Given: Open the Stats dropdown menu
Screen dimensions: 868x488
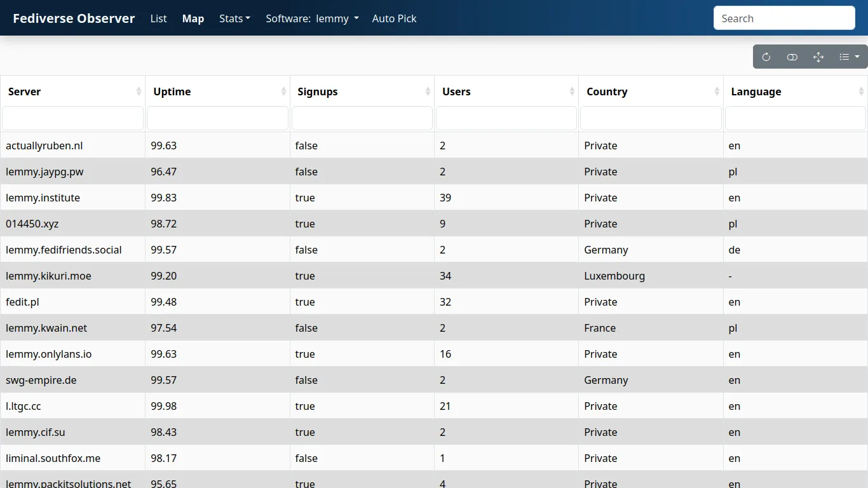Looking at the screenshot, I should pyautogui.click(x=234, y=18).
